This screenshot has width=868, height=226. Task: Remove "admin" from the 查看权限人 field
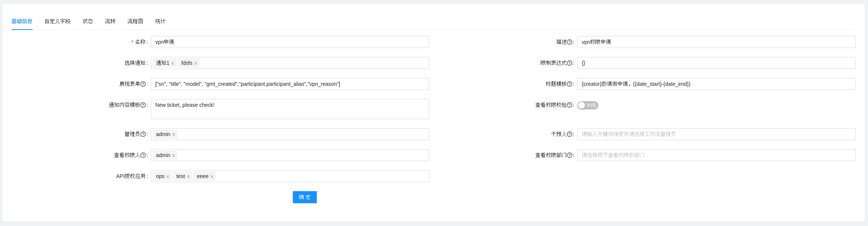[174, 155]
